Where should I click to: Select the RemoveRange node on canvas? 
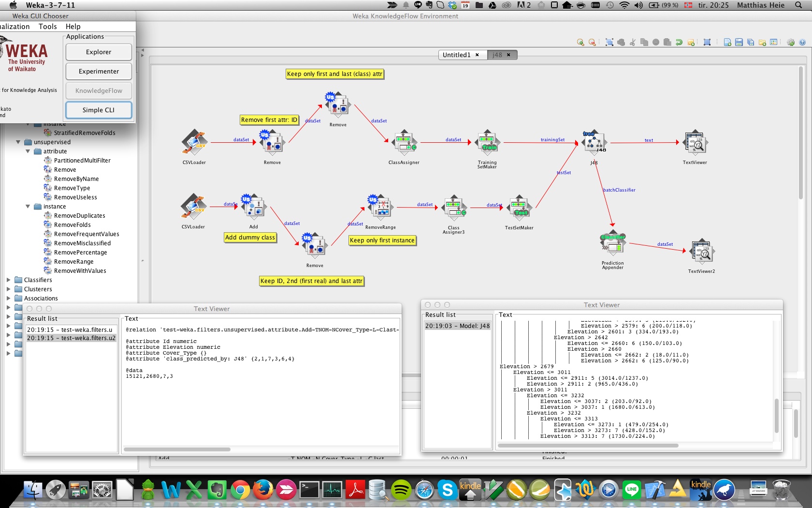(x=381, y=207)
